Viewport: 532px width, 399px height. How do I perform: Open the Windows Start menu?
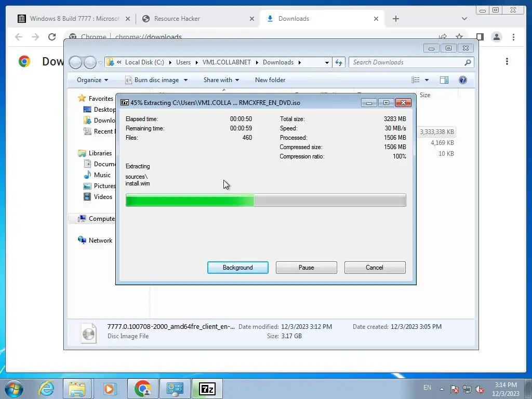click(14, 389)
